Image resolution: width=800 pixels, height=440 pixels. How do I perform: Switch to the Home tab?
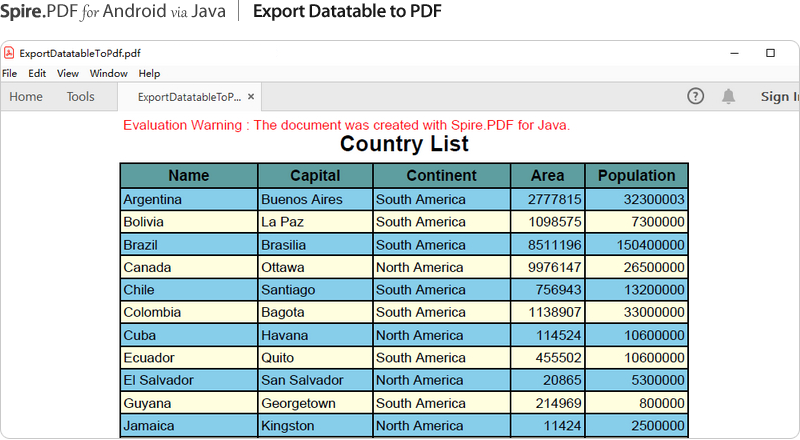point(26,97)
